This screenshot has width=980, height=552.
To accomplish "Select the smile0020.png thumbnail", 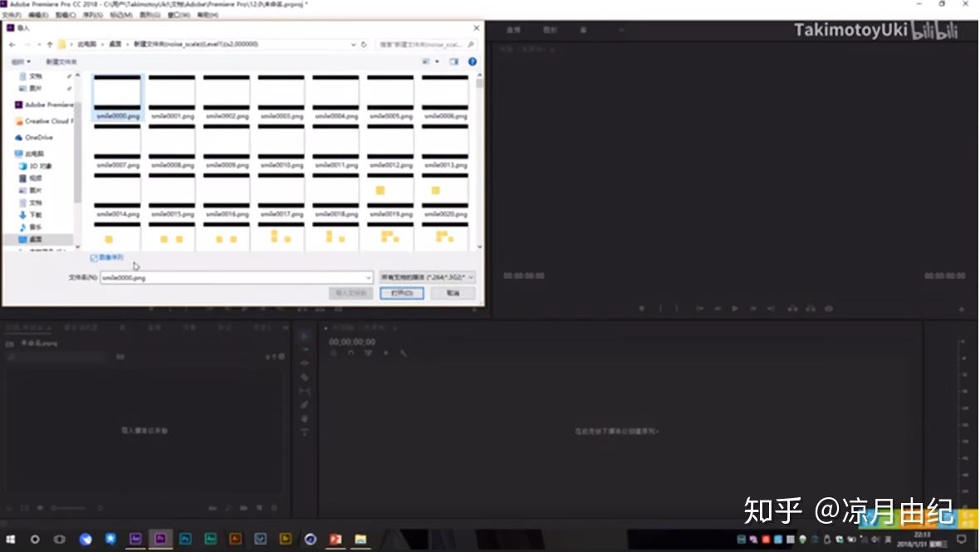I will click(x=445, y=195).
